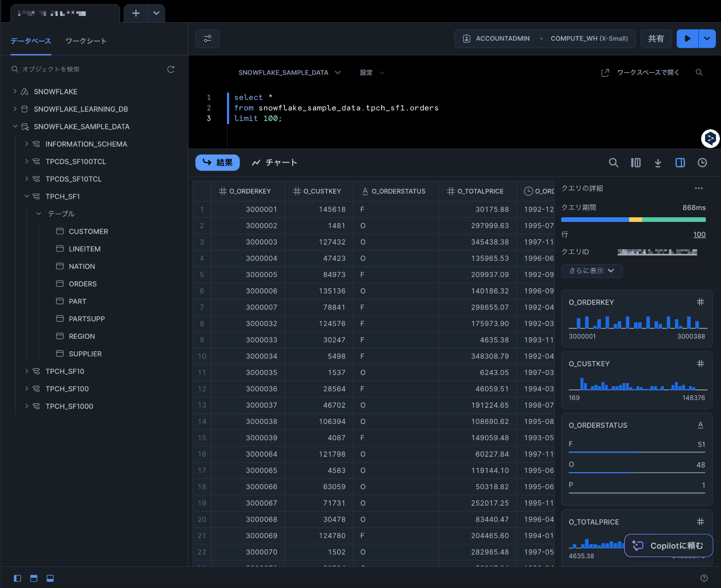
Task: Click the さらに表示 show more button
Action: [x=592, y=271]
